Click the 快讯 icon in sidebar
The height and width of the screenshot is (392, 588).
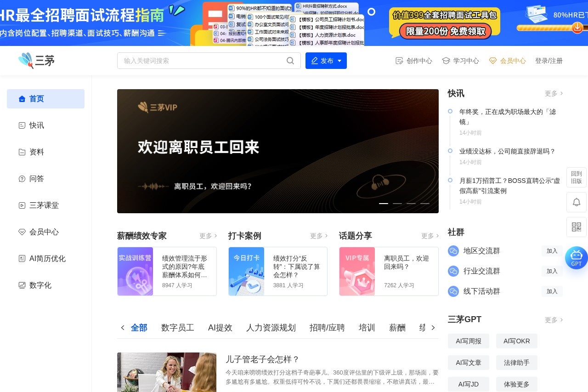click(x=22, y=125)
